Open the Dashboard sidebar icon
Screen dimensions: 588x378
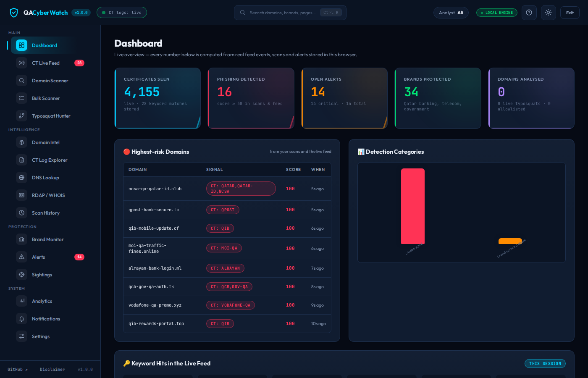(x=22, y=45)
